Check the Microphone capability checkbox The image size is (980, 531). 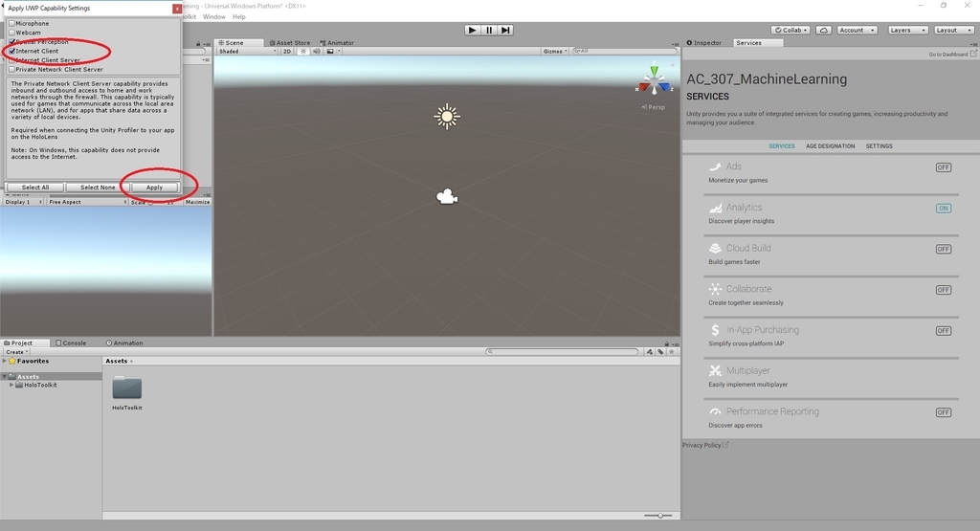pyautogui.click(x=11, y=23)
